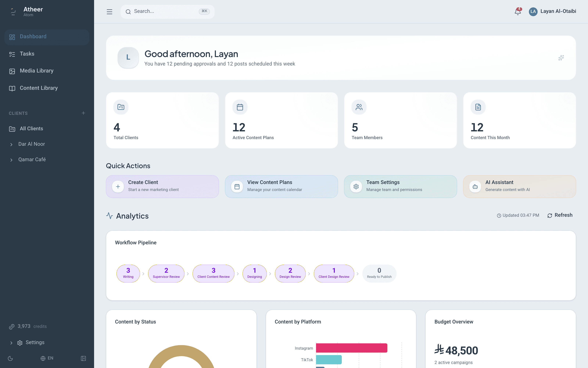588x368 pixels.
Task: Click the Create Client quick action
Action: (162, 187)
